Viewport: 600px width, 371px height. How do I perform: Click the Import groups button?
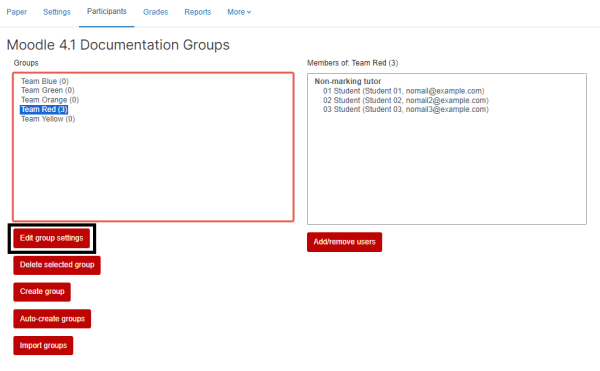coord(43,345)
